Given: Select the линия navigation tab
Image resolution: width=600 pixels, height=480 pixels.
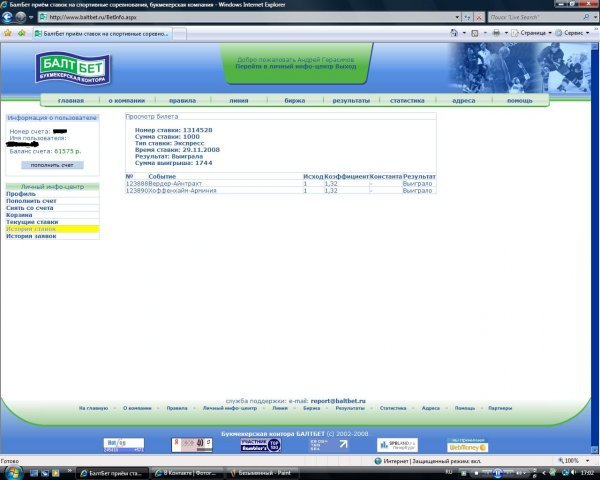Looking at the screenshot, I should 238,101.
